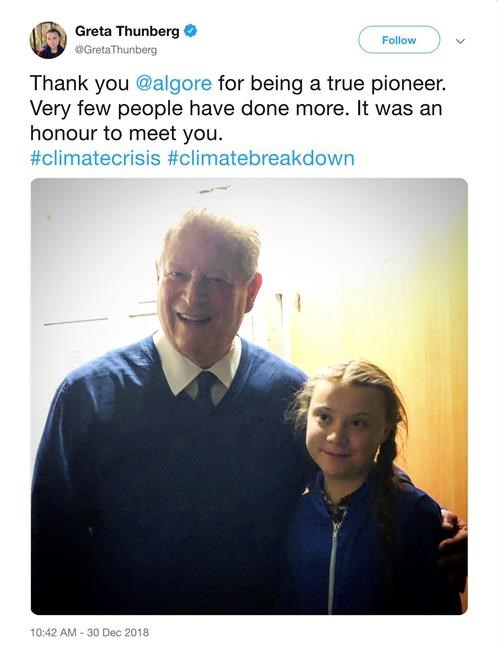
Task: Open the Greta Thunberg display name link
Action: click(127, 31)
